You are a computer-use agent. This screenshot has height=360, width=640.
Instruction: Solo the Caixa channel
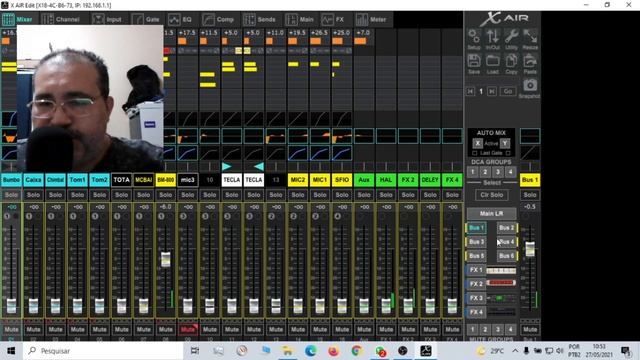(x=33, y=195)
